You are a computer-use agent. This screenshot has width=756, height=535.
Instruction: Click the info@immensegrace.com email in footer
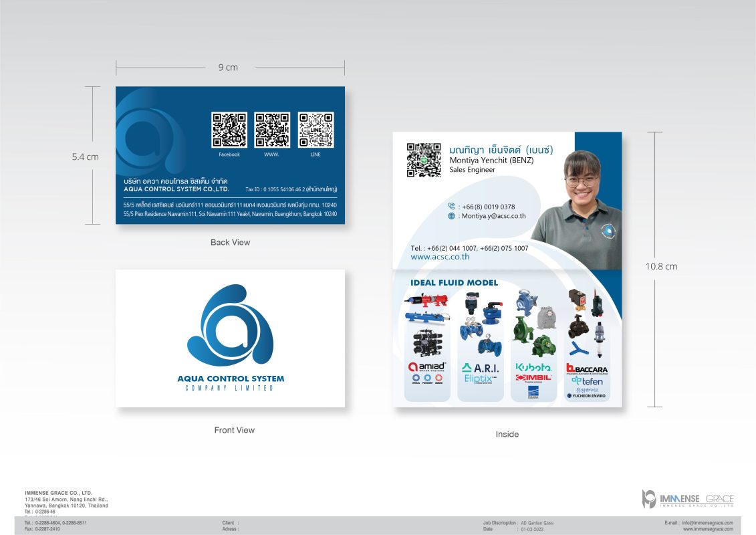tap(707, 523)
